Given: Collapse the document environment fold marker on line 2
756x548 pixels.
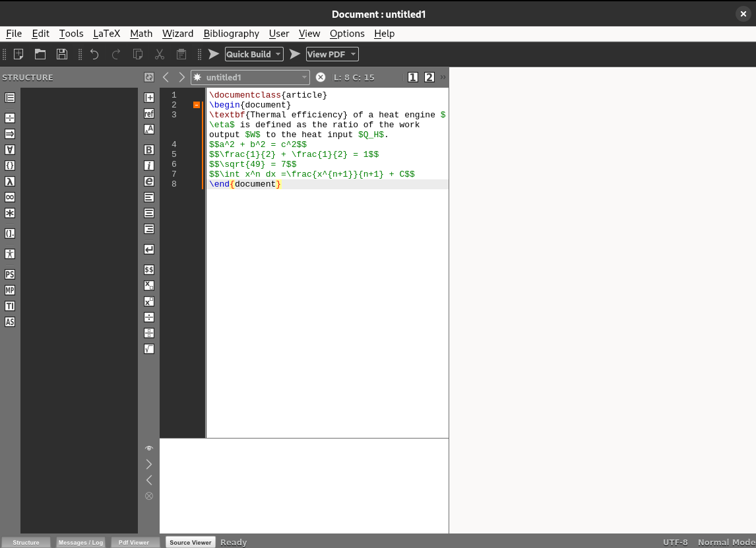Looking at the screenshot, I should point(197,105).
